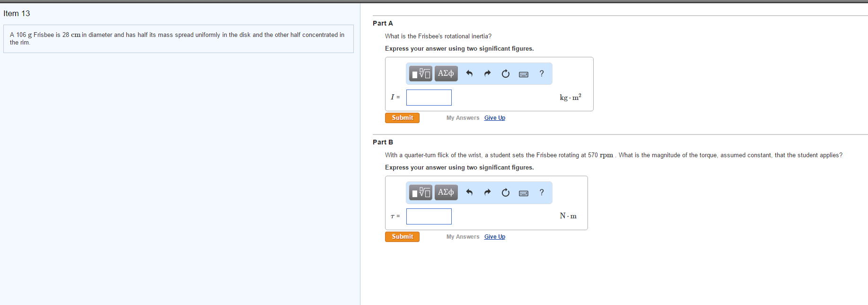Open the help question mark in Part A
The width and height of the screenshot is (868, 305).
pos(542,73)
